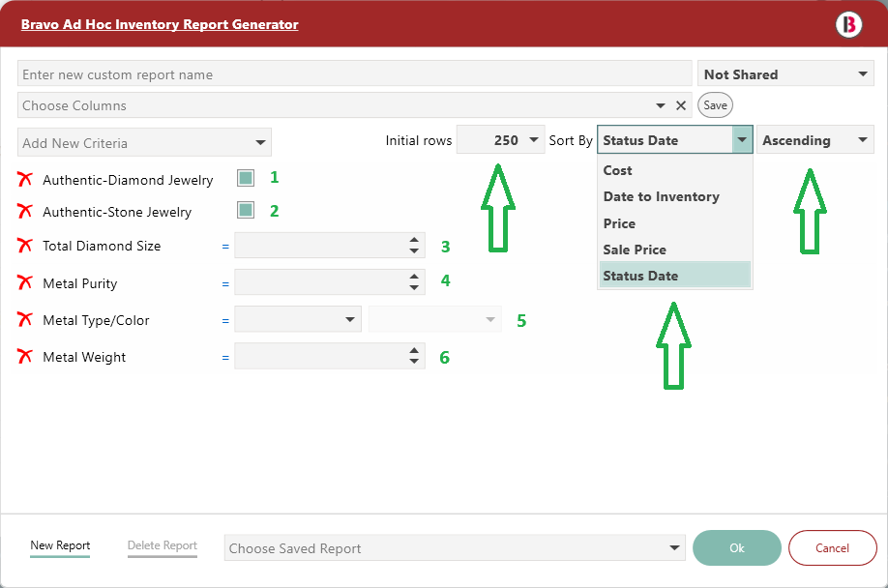This screenshot has width=888, height=588.
Task: Click the Initial rows label
Action: pos(419,140)
